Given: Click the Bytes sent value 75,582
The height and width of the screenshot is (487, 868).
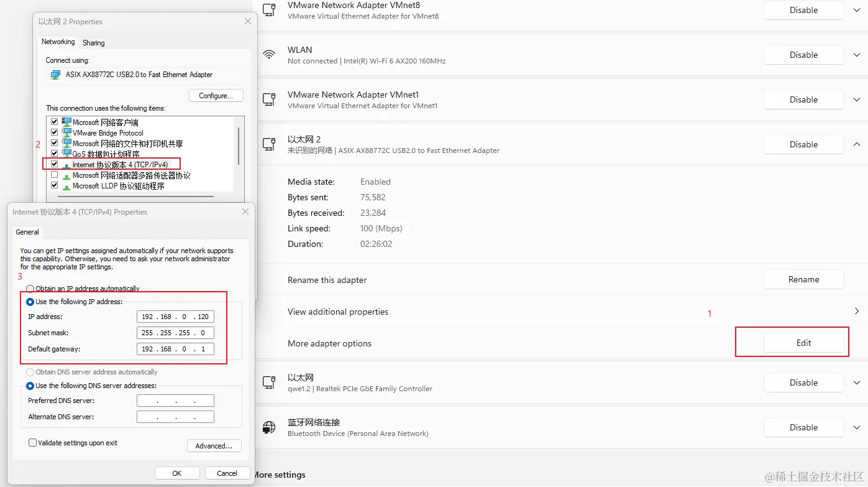Looking at the screenshot, I should [x=373, y=197].
